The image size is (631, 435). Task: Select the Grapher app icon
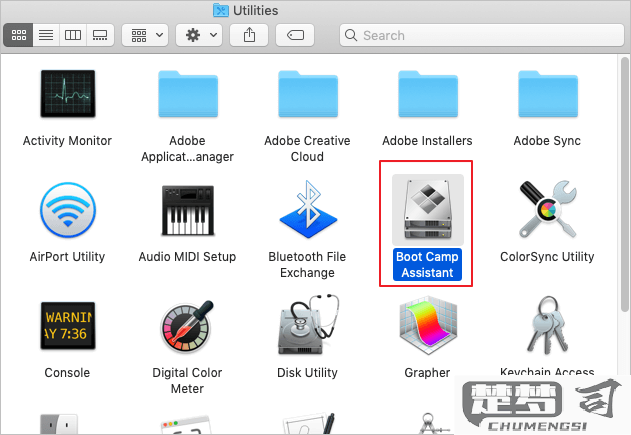(428, 326)
